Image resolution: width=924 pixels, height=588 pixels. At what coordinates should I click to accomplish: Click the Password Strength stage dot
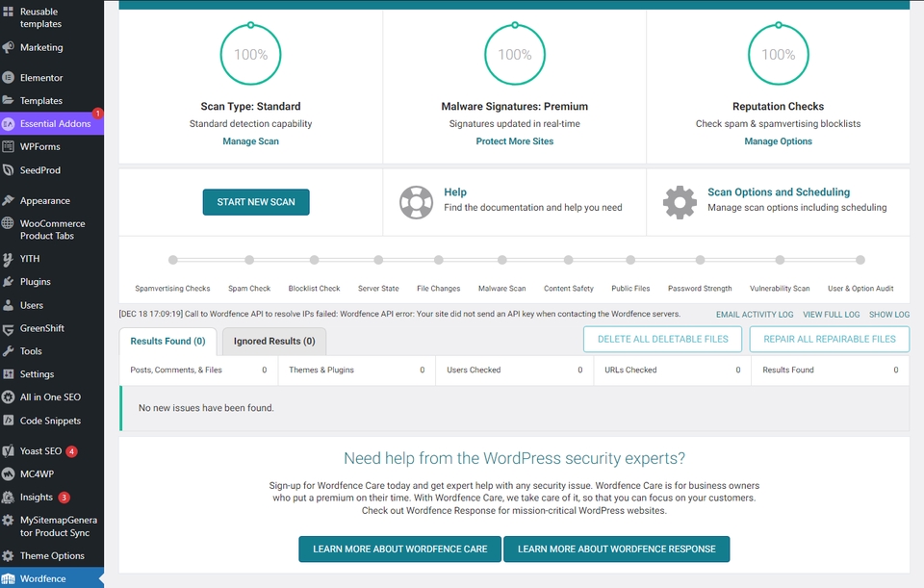tap(700, 260)
